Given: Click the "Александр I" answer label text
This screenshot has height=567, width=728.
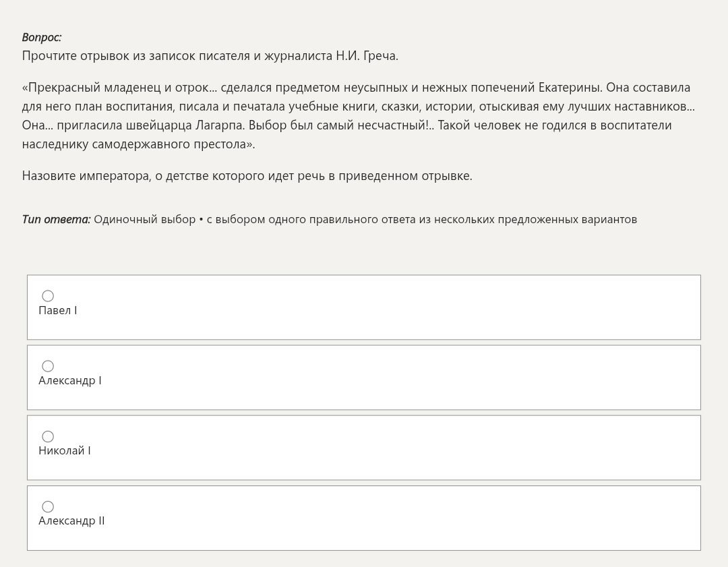Looking at the screenshot, I should [x=70, y=380].
